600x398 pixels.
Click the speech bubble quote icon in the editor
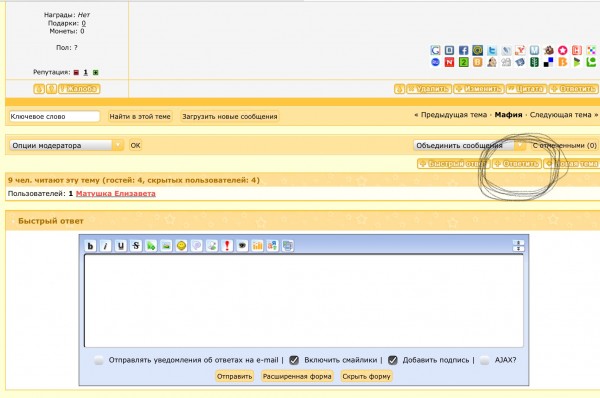point(197,246)
